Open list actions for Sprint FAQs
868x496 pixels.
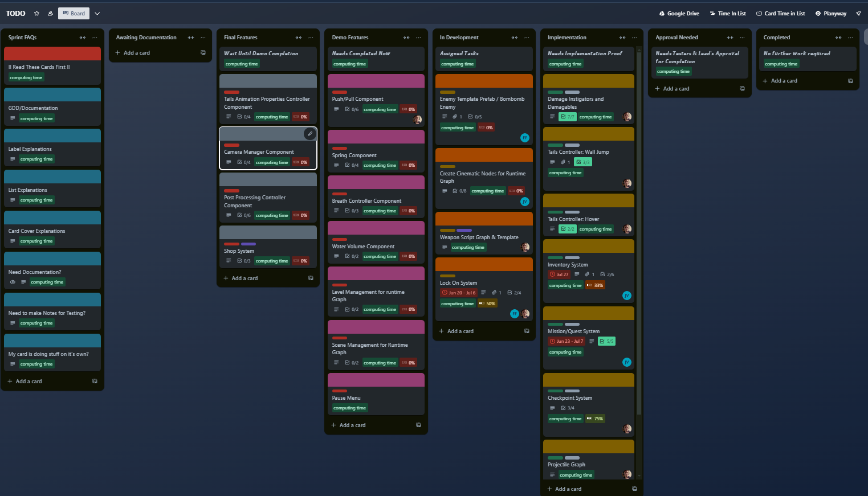95,38
